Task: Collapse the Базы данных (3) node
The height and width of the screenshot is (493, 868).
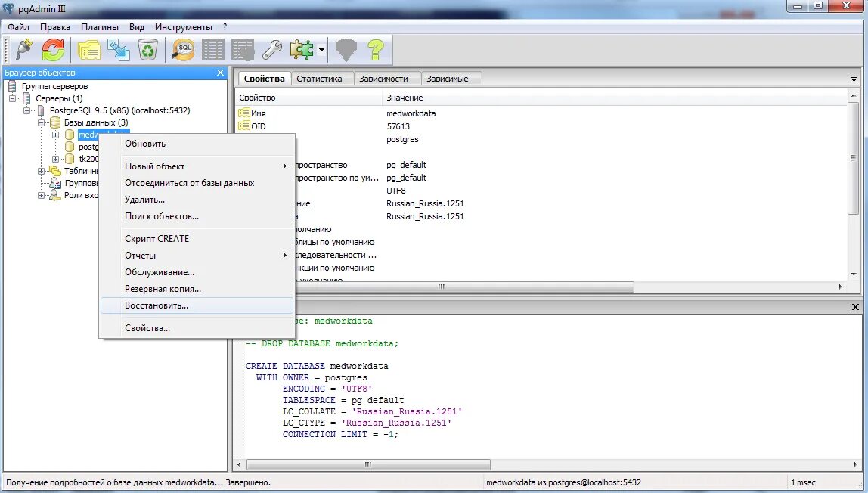Action: click(x=41, y=122)
